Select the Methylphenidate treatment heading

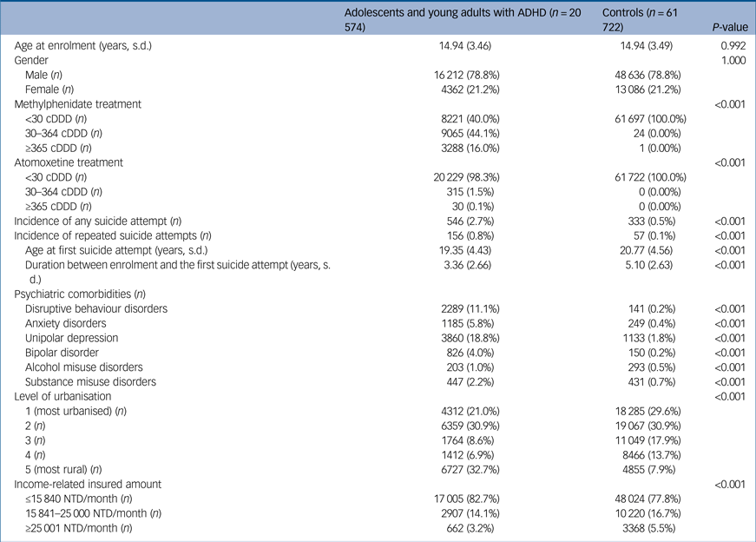point(77,104)
